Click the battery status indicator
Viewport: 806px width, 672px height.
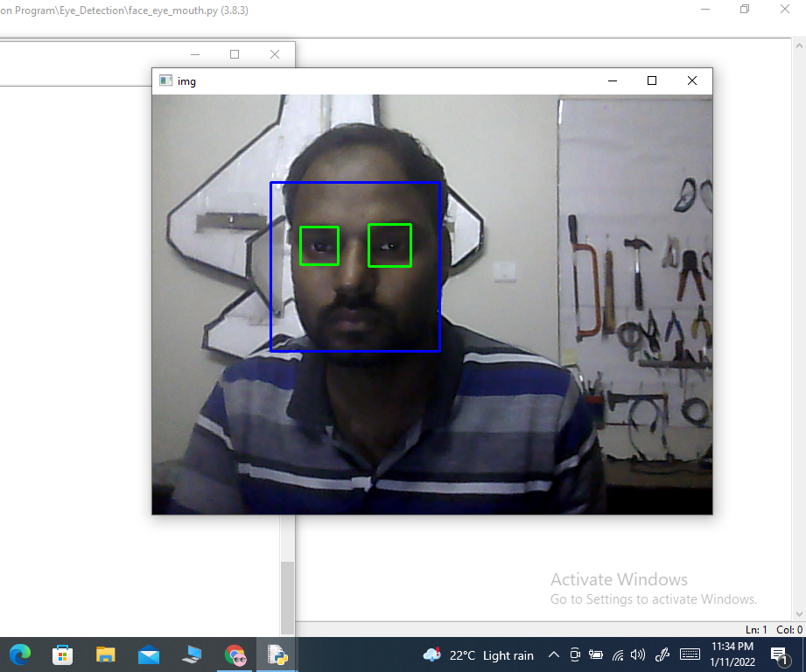(x=596, y=654)
